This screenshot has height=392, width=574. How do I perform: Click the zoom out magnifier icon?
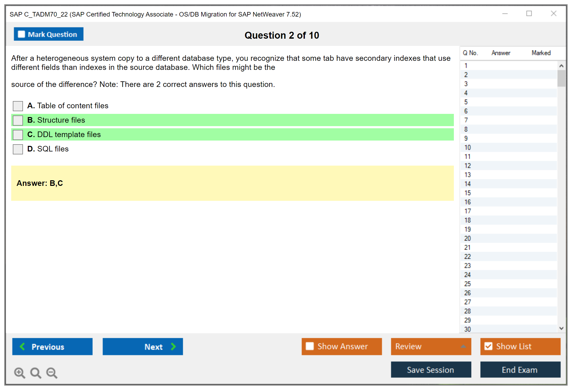pyautogui.click(x=52, y=373)
